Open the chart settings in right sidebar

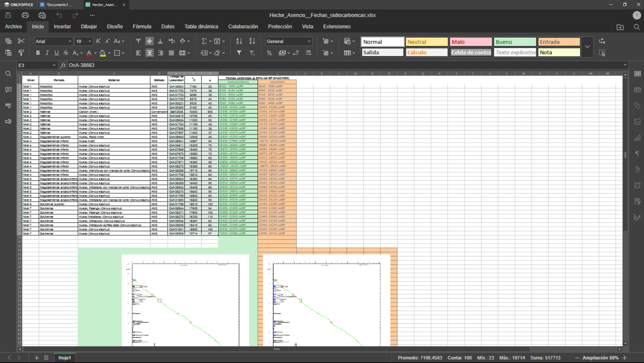pyautogui.click(x=637, y=138)
